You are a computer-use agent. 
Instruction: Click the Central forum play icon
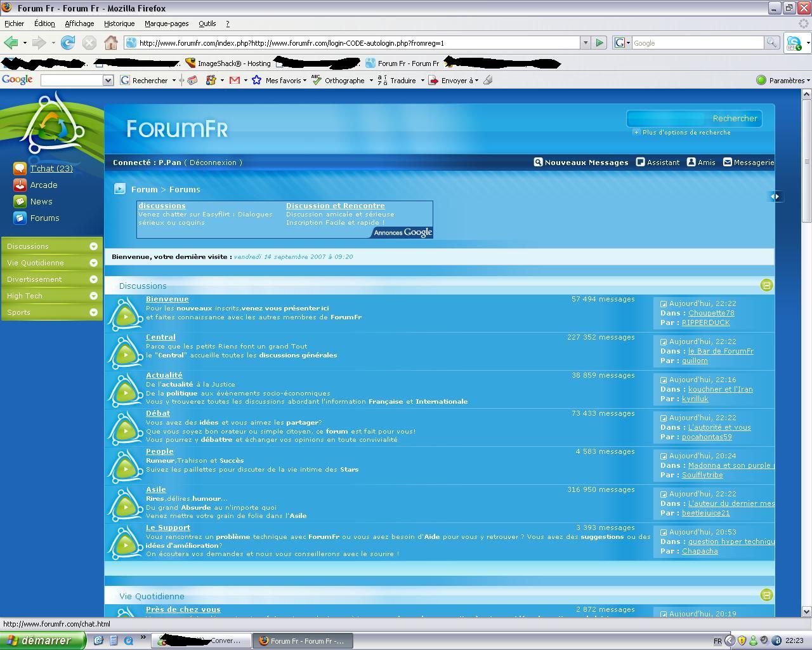tap(125, 354)
